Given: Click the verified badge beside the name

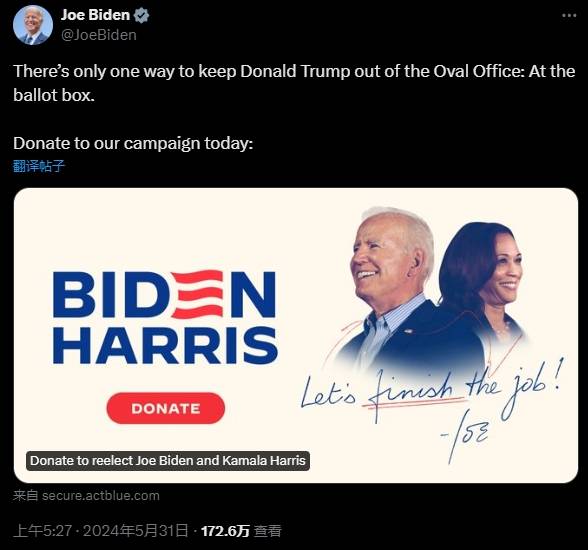Looking at the screenshot, I should pos(142,15).
